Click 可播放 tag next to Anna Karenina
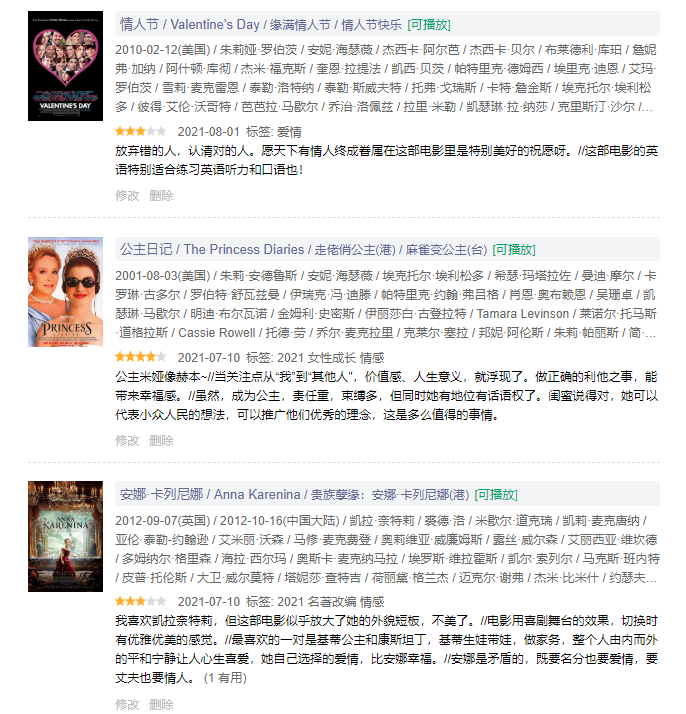 [496, 495]
